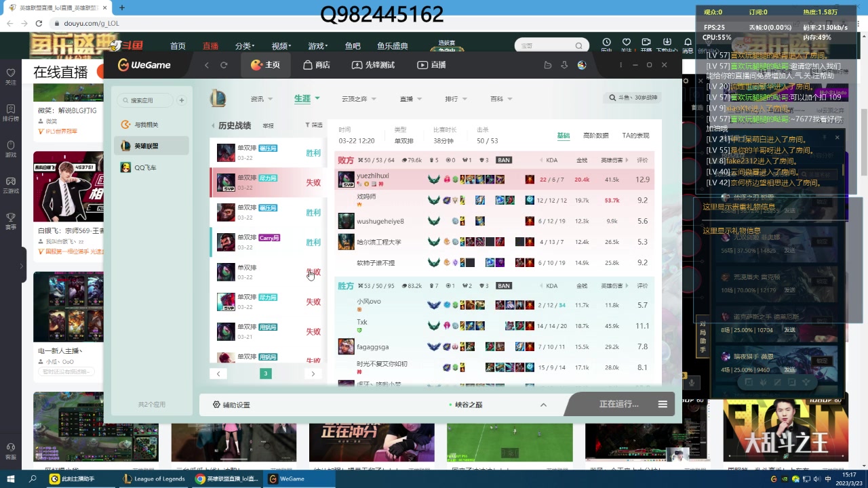
Task: Click the winning team BAN label
Action: click(504, 286)
